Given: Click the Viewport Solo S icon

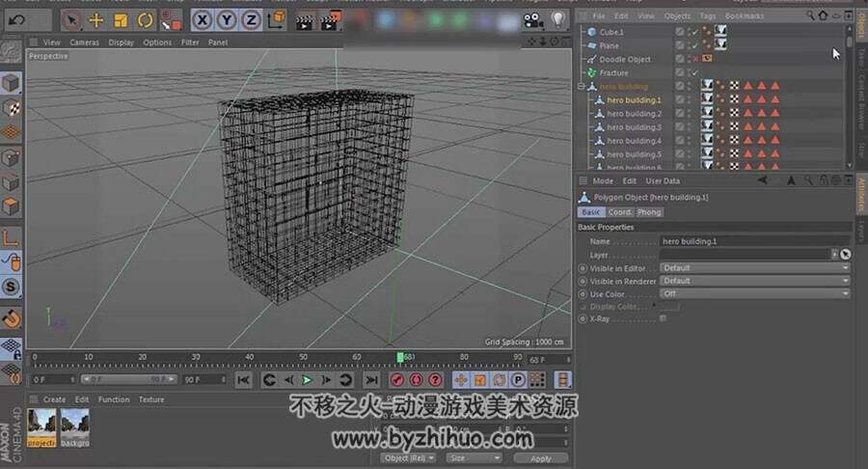Looking at the screenshot, I should [x=11, y=287].
